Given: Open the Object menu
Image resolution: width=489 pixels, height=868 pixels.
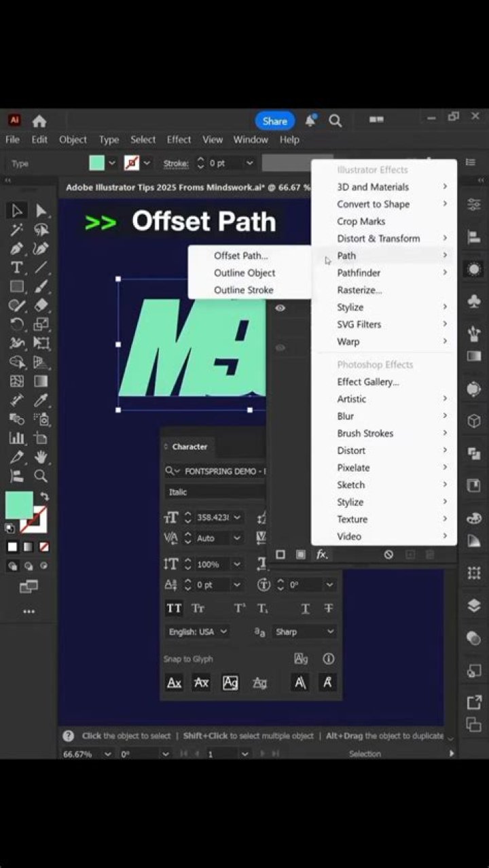Looking at the screenshot, I should [73, 139].
